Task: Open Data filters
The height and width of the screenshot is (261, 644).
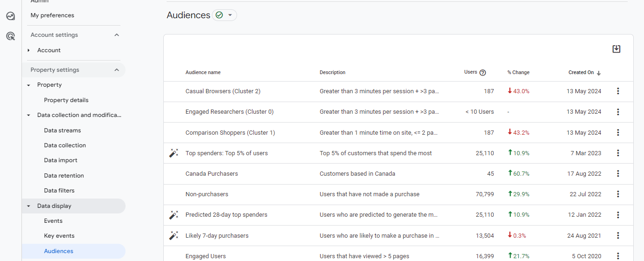Action: [59, 191]
